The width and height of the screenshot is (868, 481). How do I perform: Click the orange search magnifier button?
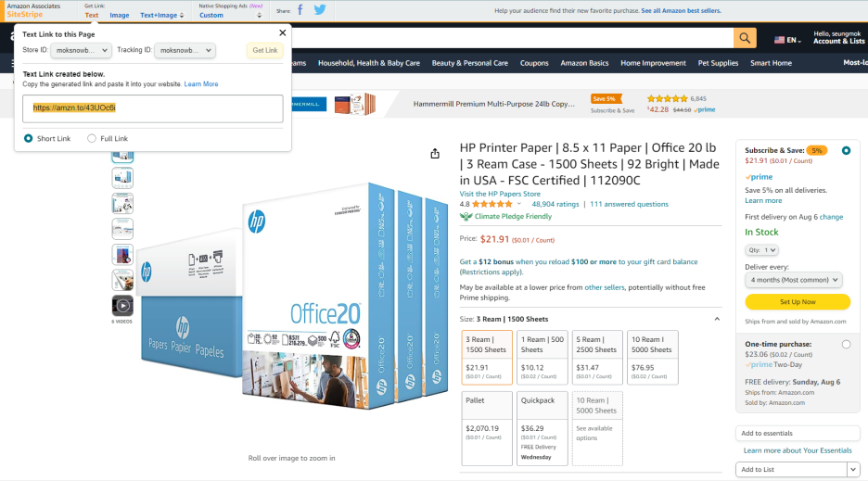(x=745, y=38)
